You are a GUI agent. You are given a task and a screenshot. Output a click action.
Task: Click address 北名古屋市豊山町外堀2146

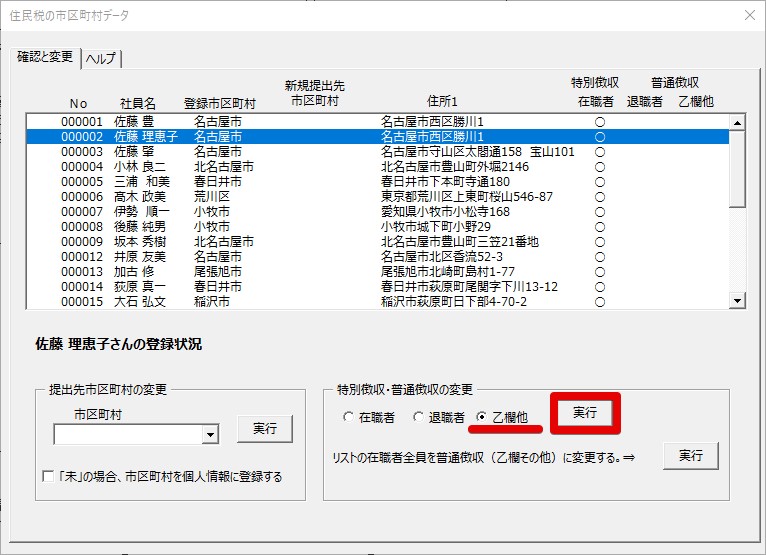click(455, 167)
